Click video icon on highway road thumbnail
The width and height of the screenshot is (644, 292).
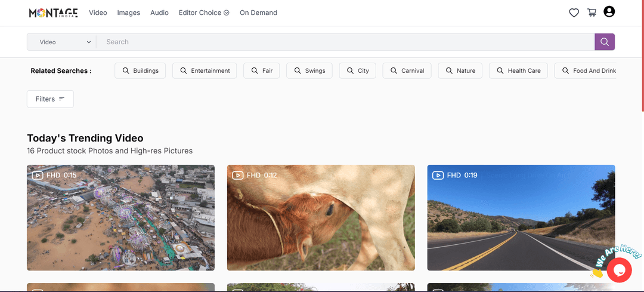tap(438, 176)
